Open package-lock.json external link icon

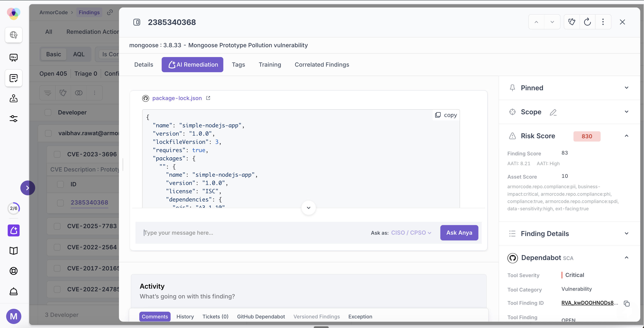208,98
